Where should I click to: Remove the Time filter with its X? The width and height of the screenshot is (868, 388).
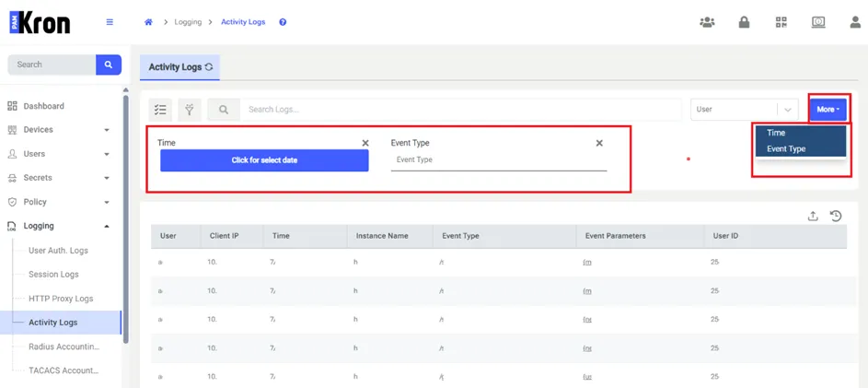[x=365, y=143]
